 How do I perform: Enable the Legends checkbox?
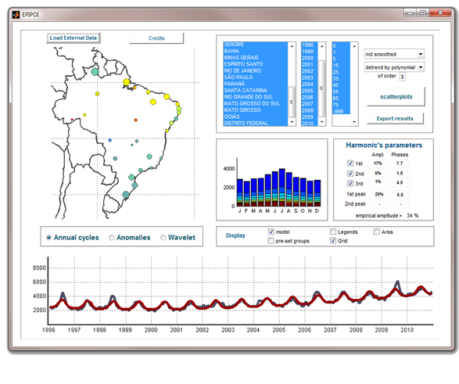[x=333, y=232]
